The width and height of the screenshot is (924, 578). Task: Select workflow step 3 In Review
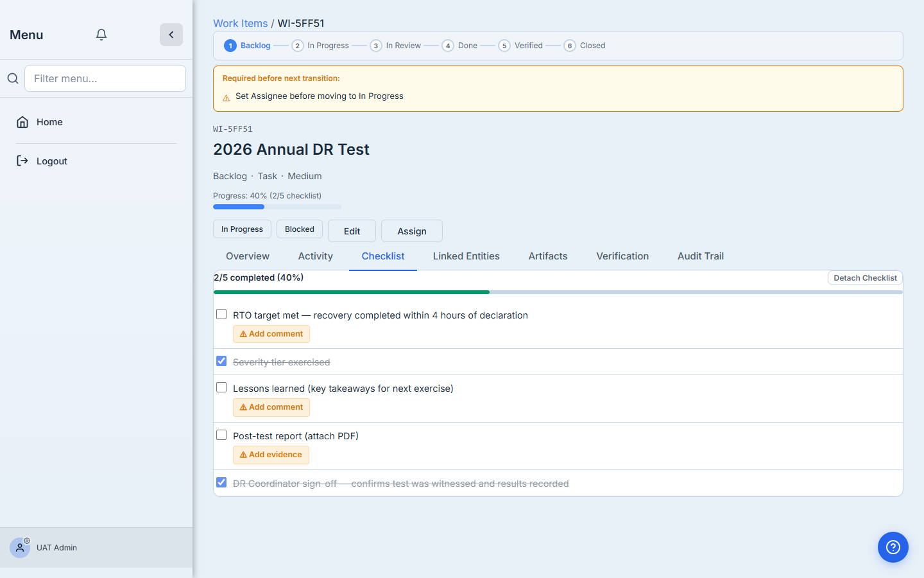pyautogui.click(x=395, y=46)
